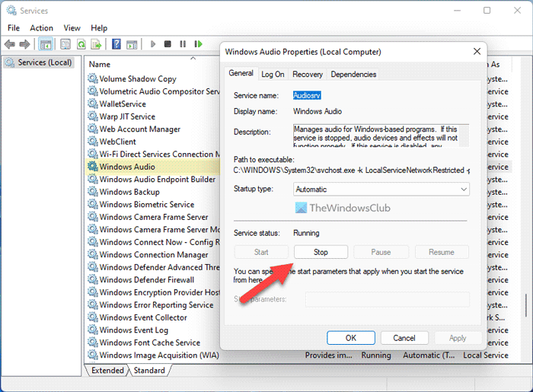
Task: Click the Export List toolbar icon
Action: (97, 44)
